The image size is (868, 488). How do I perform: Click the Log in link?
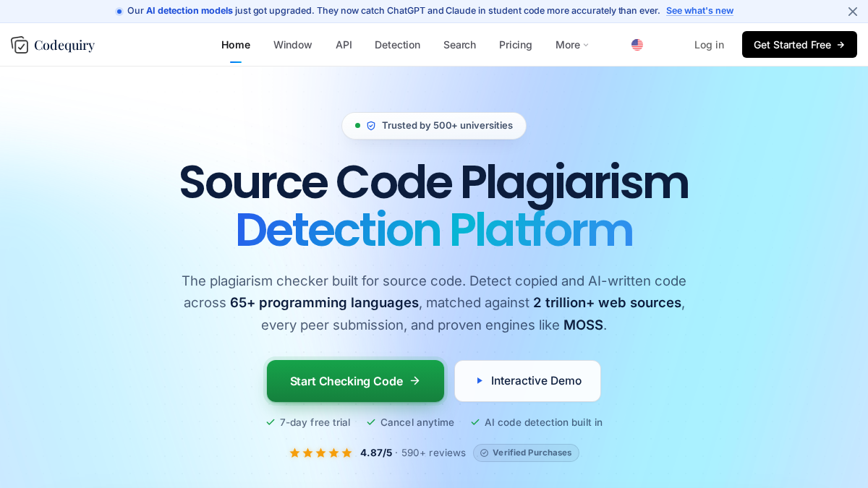(709, 45)
